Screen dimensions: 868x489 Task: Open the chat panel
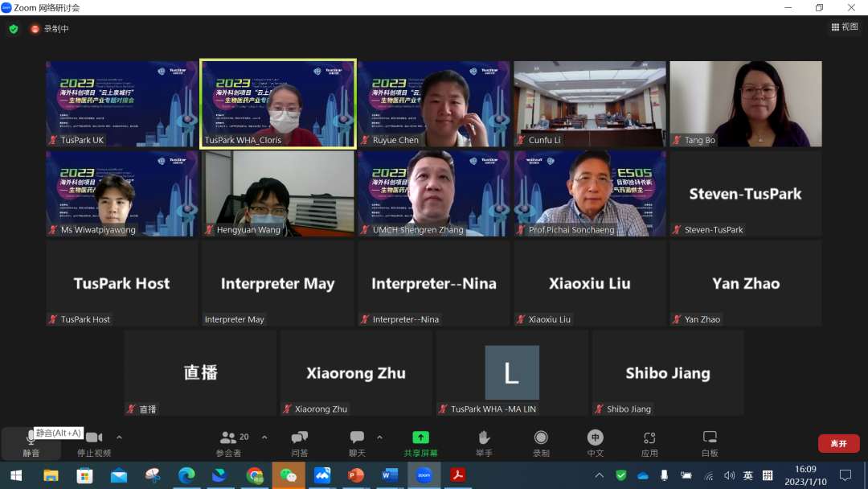point(357,444)
